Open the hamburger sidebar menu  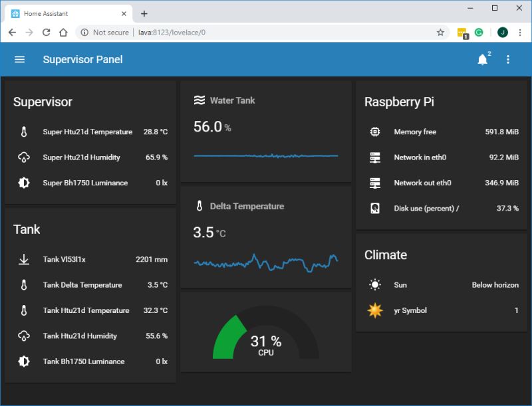[20, 60]
